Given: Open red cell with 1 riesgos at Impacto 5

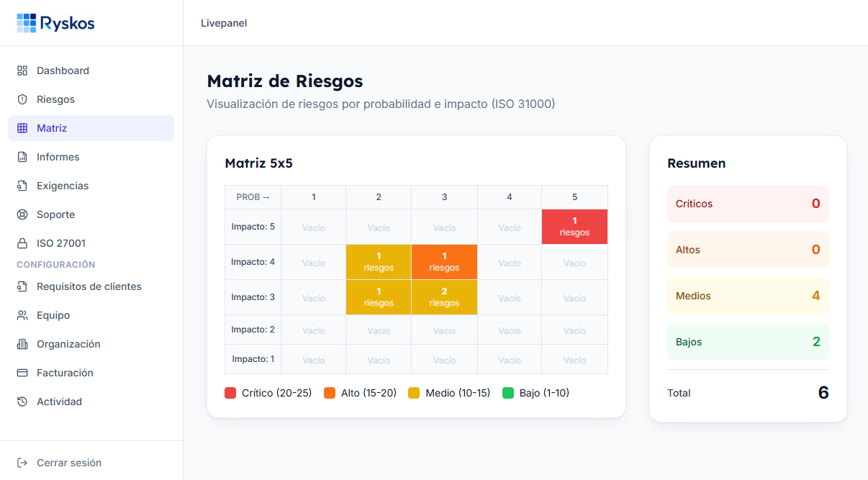Looking at the screenshot, I should pos(574,227).
